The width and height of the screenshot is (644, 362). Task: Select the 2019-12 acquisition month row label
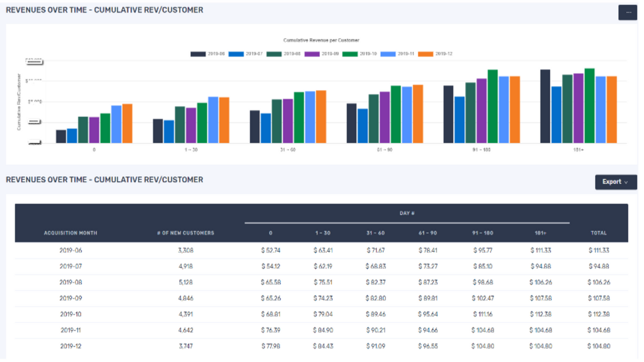point(70,347)
